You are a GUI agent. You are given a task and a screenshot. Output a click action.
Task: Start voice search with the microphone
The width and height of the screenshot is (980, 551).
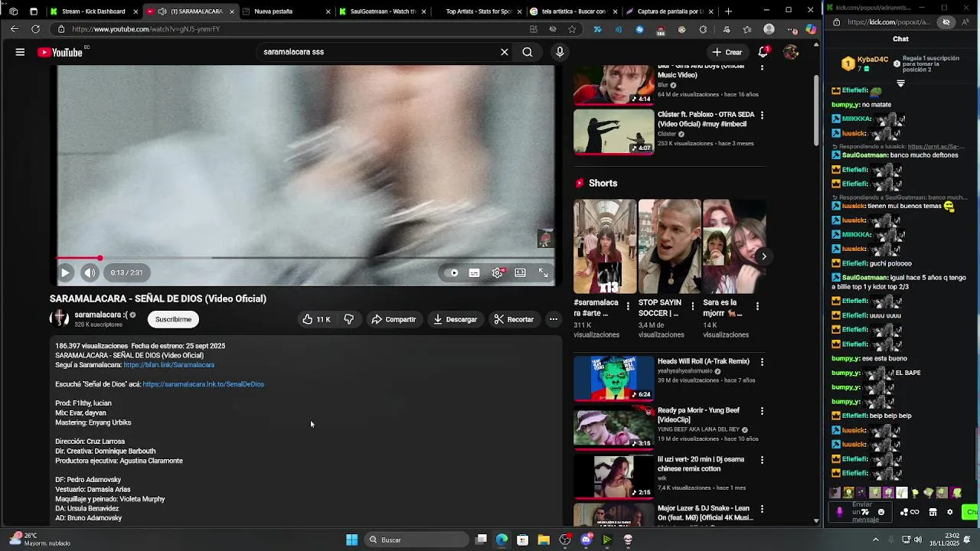(560, 52)
